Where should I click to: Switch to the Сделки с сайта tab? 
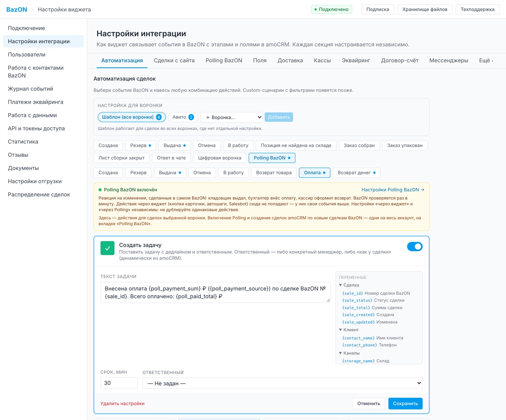[174, 60]
